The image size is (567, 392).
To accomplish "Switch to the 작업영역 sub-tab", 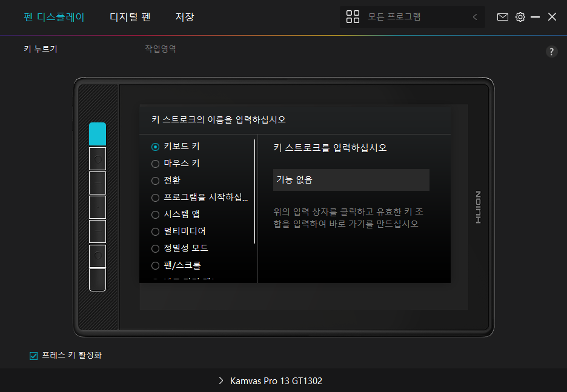I will click(160, 49).
